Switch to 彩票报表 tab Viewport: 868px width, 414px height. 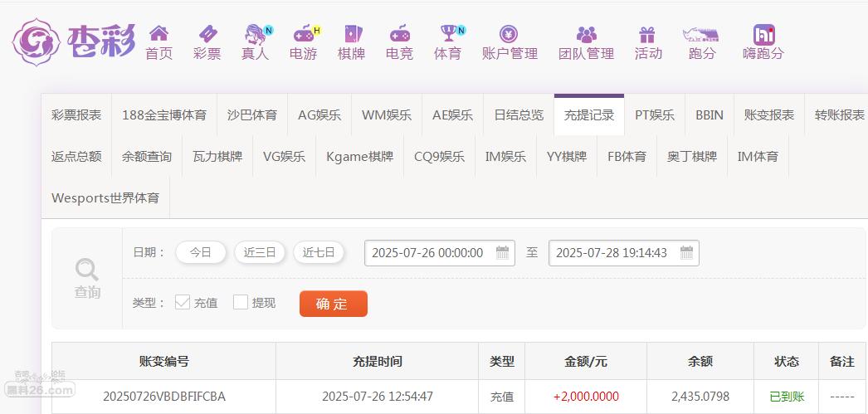(76, 115)
